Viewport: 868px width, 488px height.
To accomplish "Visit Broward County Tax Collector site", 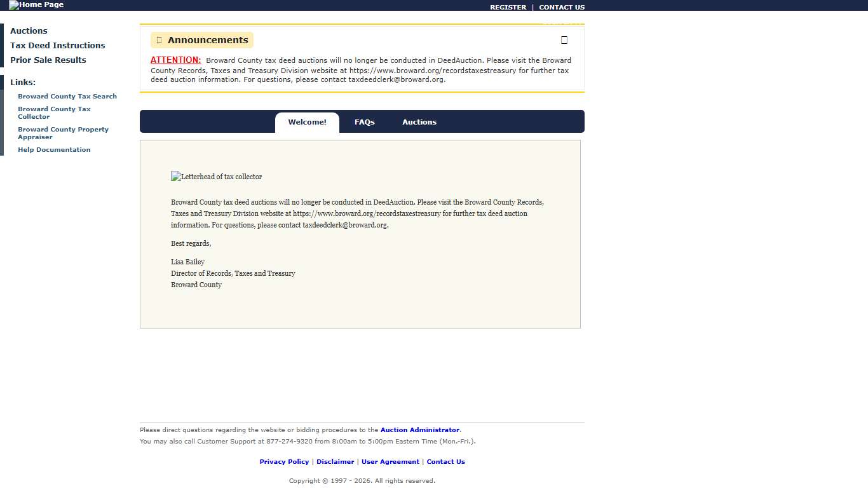I will [54, 112].
